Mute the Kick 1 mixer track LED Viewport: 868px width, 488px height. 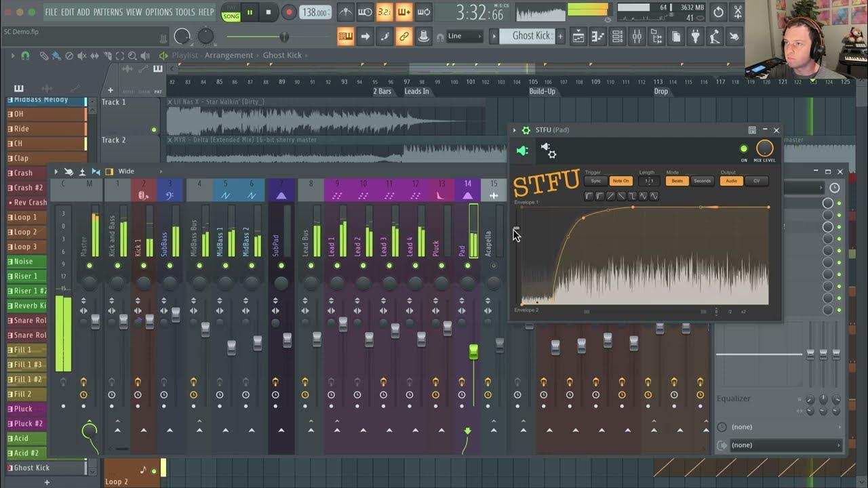(143, 266)
